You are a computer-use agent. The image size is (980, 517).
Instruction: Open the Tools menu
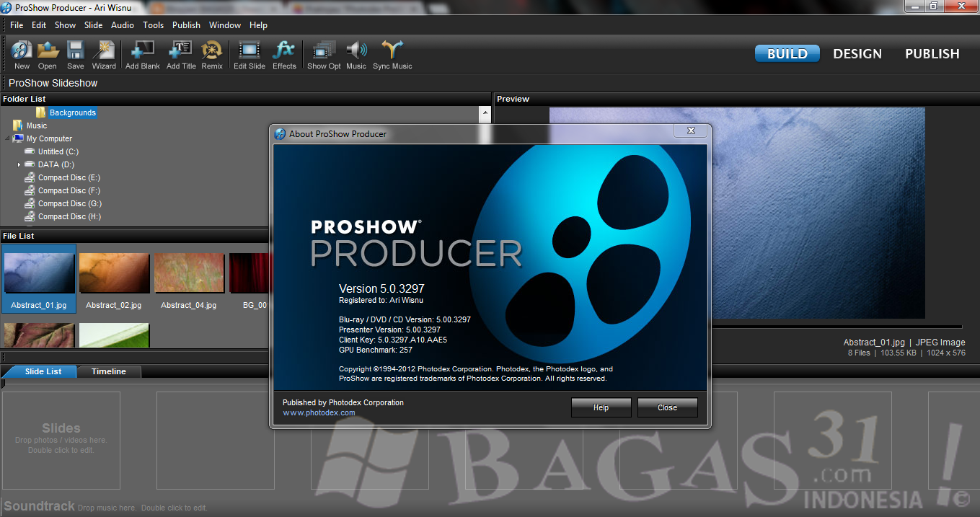[x=153, y=25]
